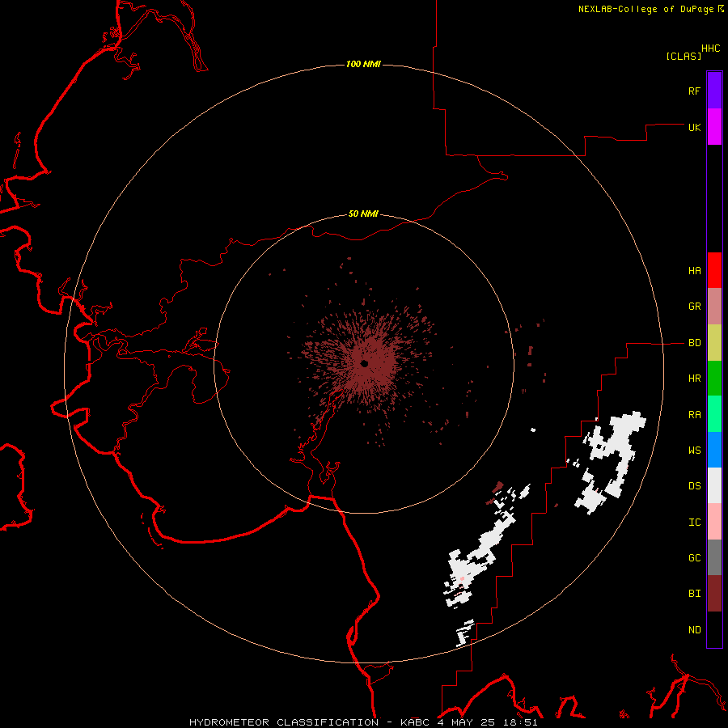Click the RA light green legend swatch
Image resolution: width=728 pixels, height=728 pixels.
pyautogui.click(x=714, y=414)
